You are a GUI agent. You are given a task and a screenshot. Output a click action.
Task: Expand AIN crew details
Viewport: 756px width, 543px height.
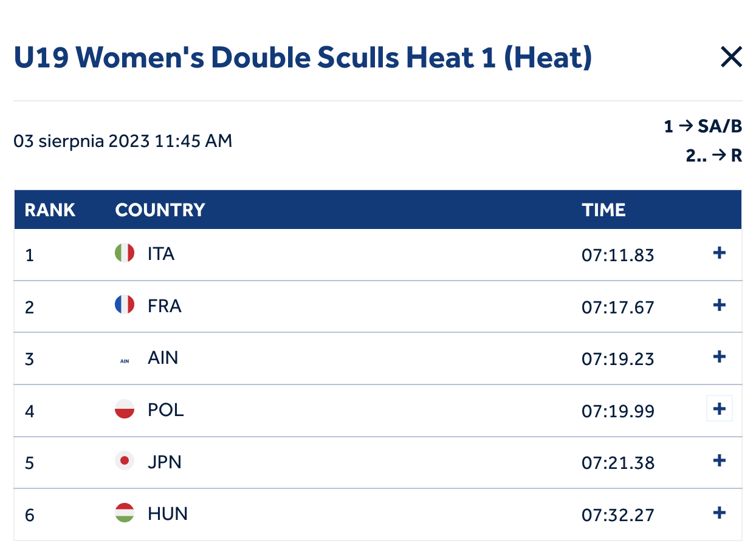click(720, 357)
